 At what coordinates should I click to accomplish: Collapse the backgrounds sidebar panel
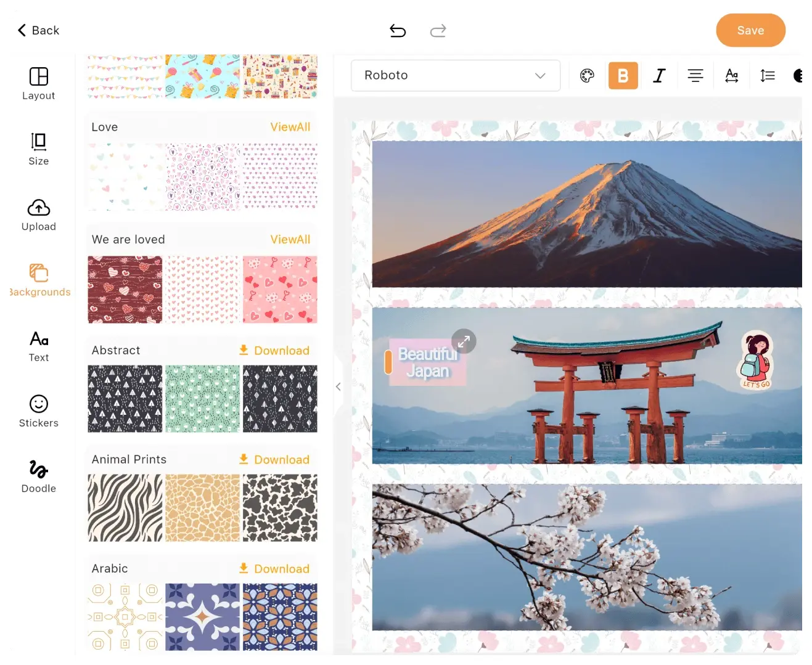click(338, 386)
